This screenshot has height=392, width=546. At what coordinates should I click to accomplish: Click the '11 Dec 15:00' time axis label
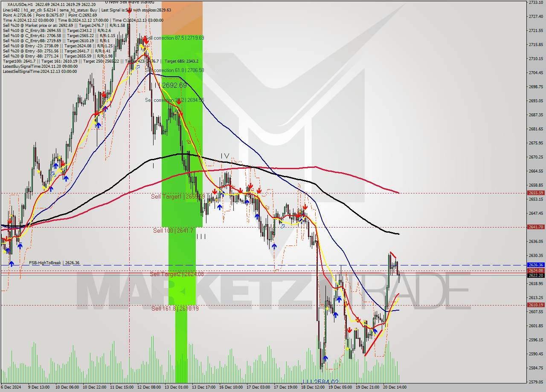click(122, 387)
